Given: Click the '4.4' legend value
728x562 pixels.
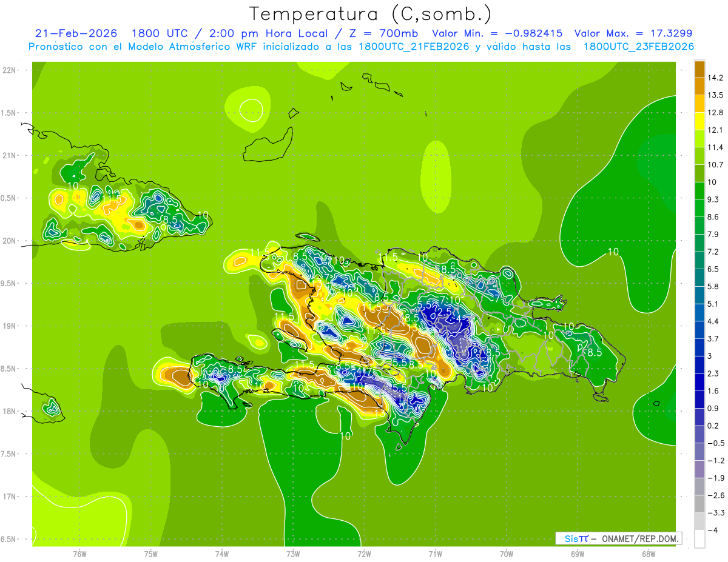Looking at the screenshot, I should pyautogui.click(x=714, y=321).
